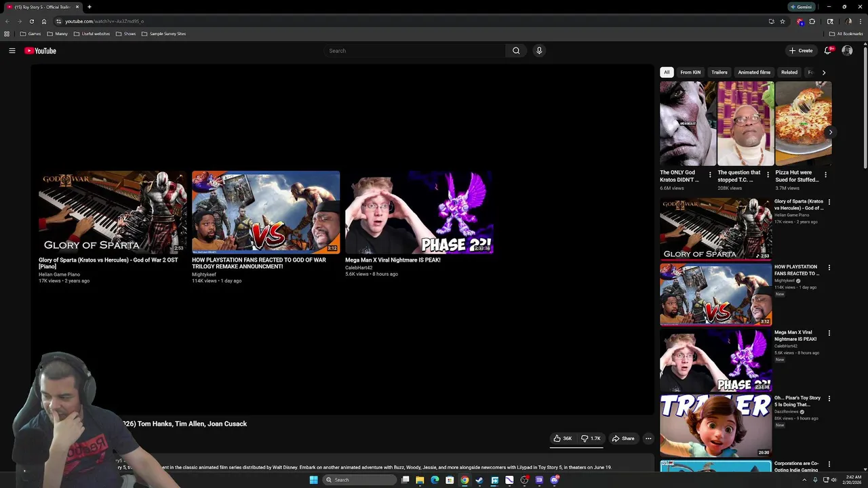Image resolution: width=868 pixels, height=488 pixels.
Task: Click the Create button
Action: click(x=801, y=51)
